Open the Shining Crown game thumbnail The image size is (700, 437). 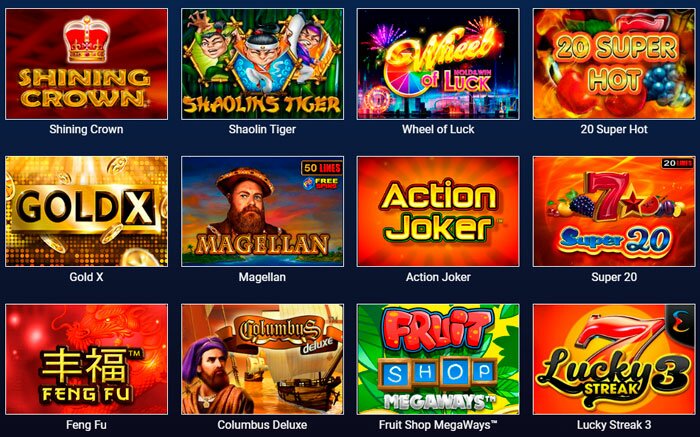tap(87, 64)
